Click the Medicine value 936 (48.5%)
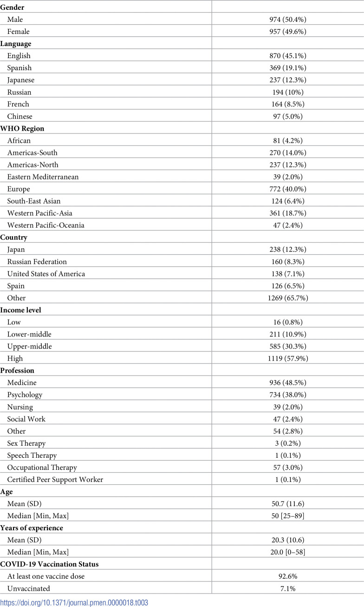The height and width of the screenshot is (607, 364). click(x=287, y=383)
